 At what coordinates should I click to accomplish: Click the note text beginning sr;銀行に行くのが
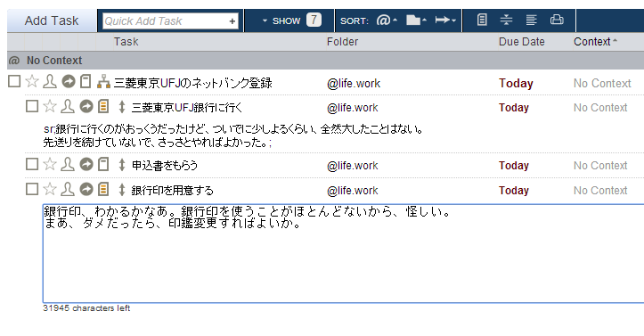(233, 135)
